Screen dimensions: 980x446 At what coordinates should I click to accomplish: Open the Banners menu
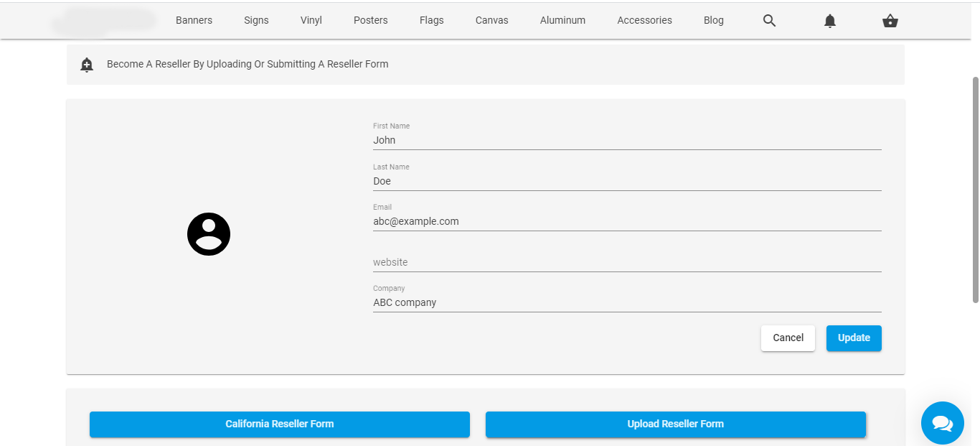[194, 20]
